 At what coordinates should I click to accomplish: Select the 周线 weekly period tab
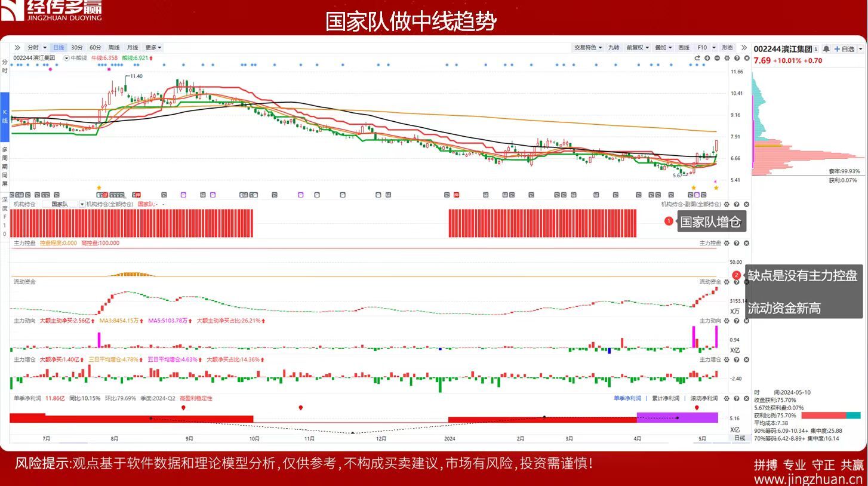113,47
